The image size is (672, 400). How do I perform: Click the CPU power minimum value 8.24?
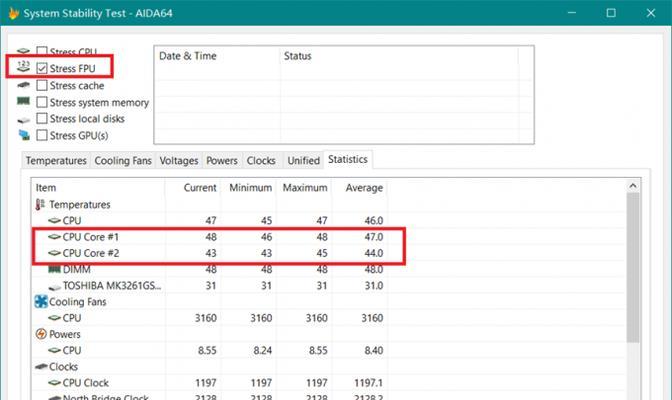[x=262, y=350]
